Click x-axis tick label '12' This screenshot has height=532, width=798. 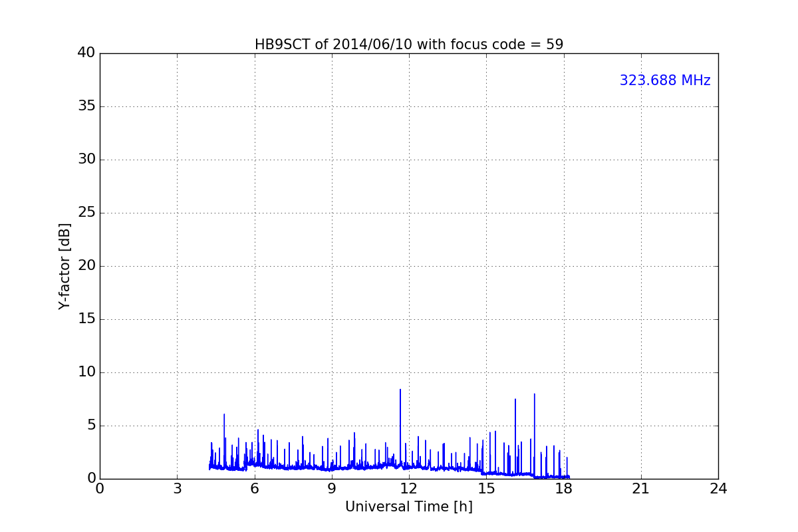coord(409,489)
